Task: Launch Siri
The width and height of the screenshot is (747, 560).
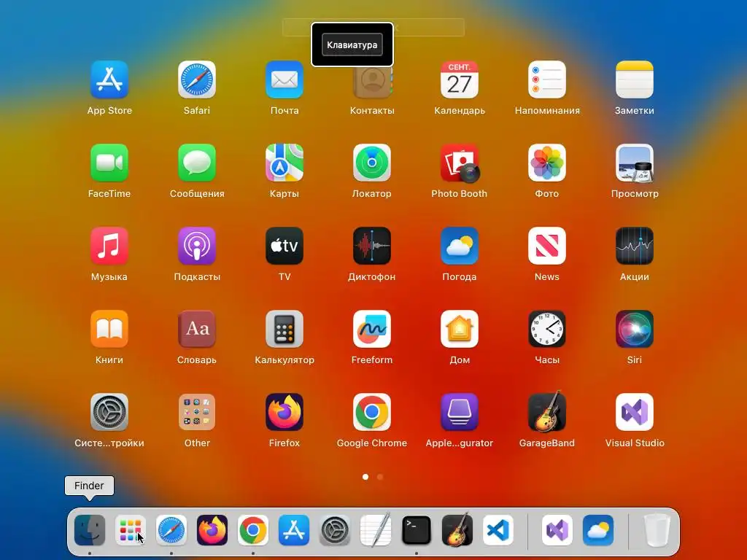Action: tap(635, 329)
